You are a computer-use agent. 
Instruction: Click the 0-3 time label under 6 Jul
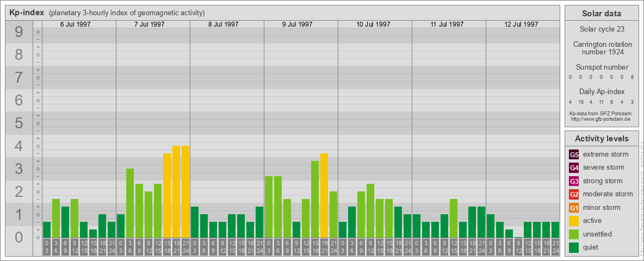click(47, 247)
